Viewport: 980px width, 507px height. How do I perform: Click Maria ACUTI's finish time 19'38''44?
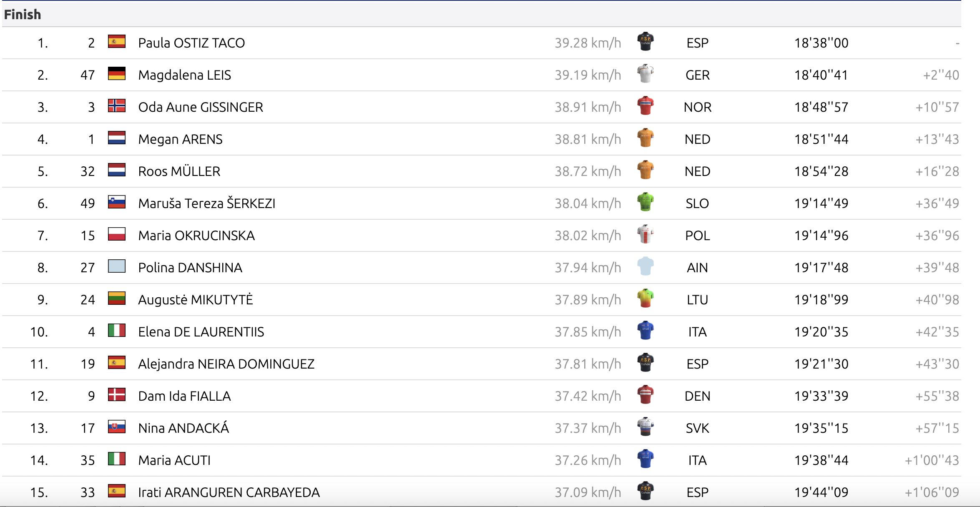(821, 460)
